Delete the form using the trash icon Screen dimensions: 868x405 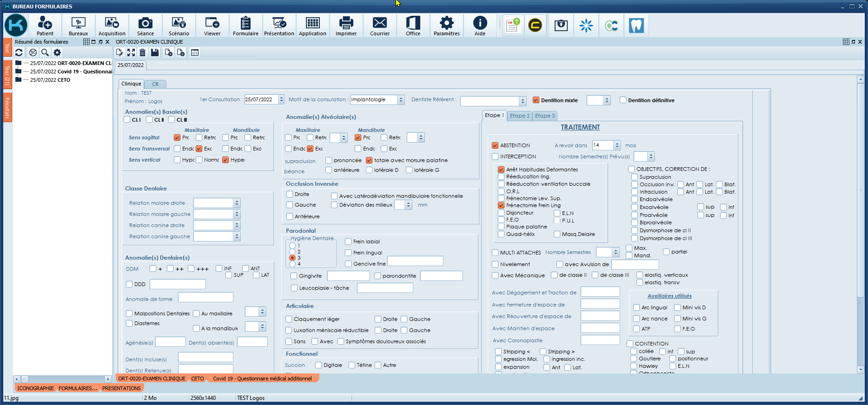pos(143,52)
